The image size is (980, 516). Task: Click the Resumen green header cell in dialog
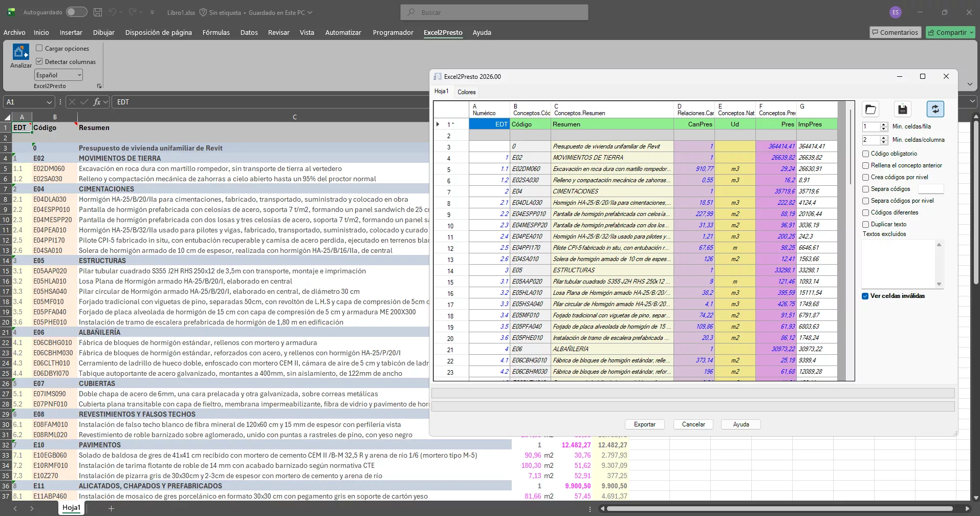(x=613, y=124)
